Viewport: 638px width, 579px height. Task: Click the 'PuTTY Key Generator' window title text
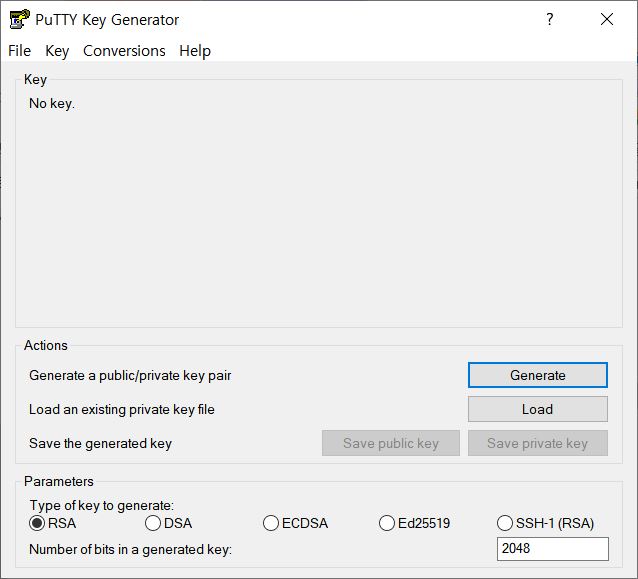(x=107, y=19)
